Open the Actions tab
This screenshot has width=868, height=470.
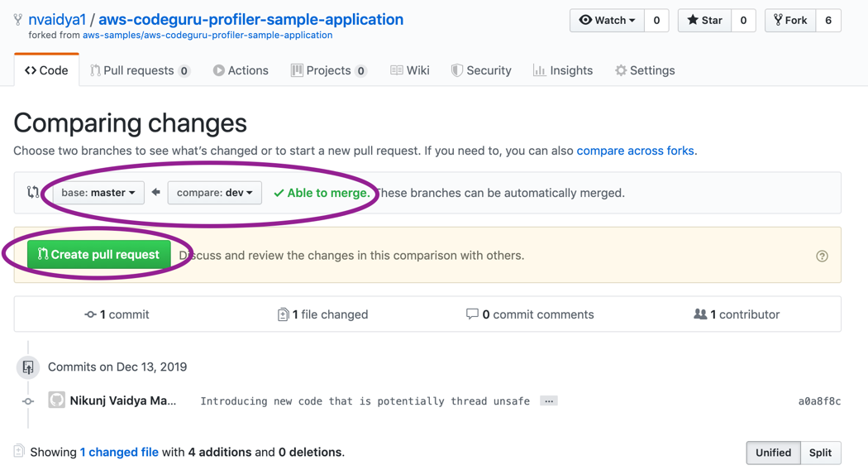click(x=241, y=70)
